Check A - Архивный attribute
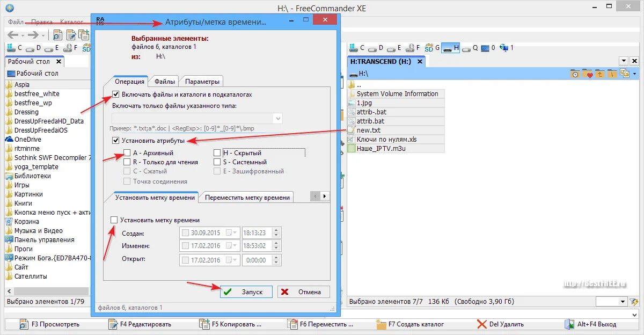Image resolution: width=644 pixels, height=335 pixels. click(127, 153)
